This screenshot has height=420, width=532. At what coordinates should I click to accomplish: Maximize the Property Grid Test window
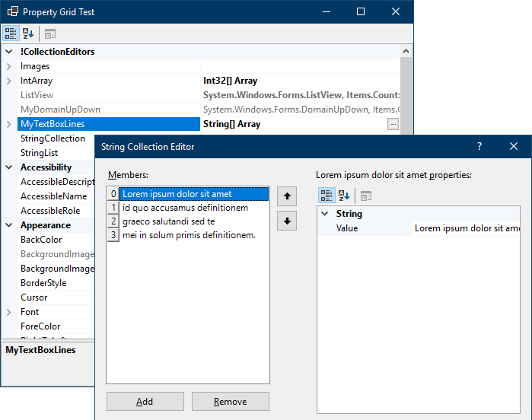(361, 11)
